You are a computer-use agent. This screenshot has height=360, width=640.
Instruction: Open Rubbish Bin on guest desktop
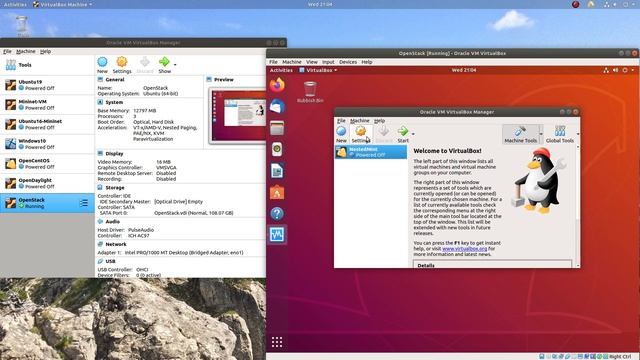(310, 92)
